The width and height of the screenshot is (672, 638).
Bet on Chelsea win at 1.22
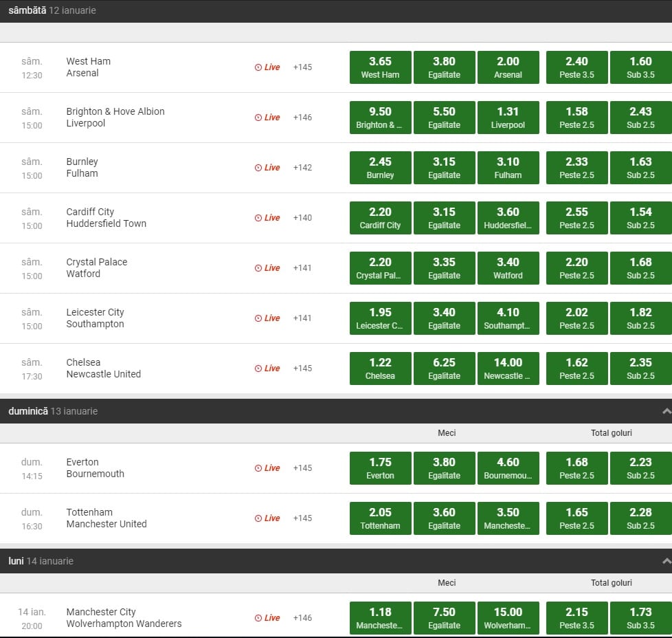click(x=380, y=368)
